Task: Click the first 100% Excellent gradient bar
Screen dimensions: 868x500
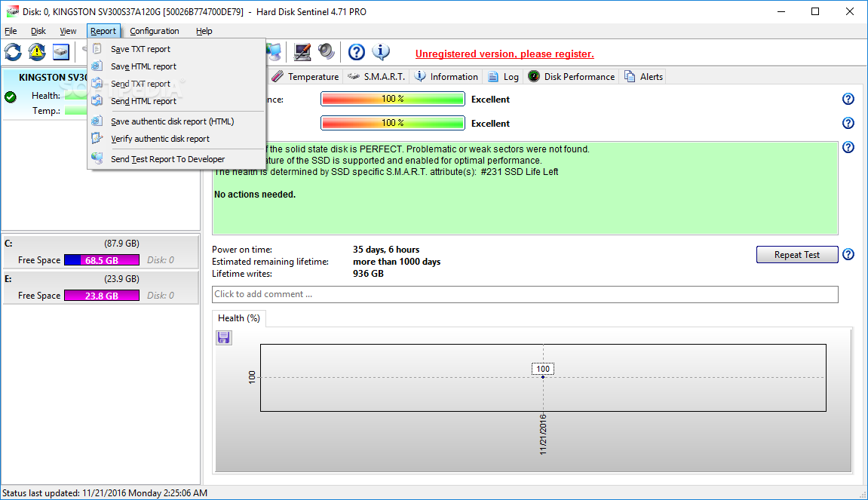Action: (392, 99)
